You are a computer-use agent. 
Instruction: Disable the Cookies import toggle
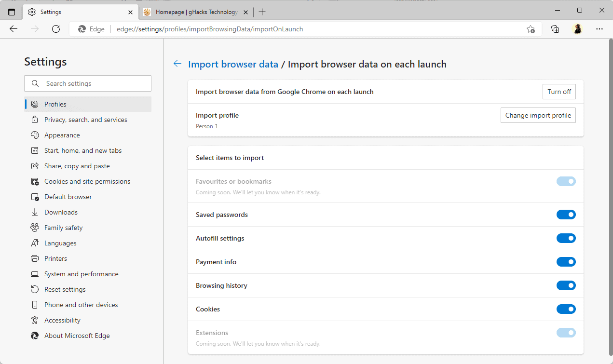click(x=566, y=309)
